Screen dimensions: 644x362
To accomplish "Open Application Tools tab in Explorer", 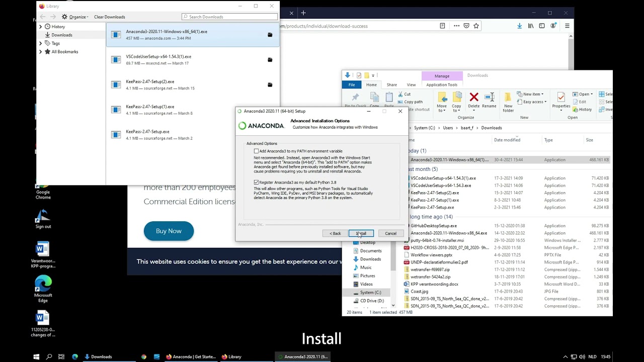I will 442,84.
